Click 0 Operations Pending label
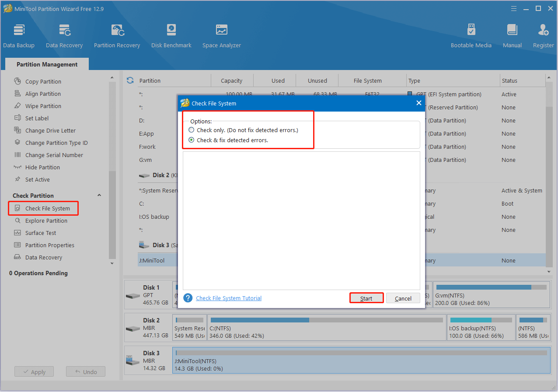The image size is (558, 392). tap(38, 273)
